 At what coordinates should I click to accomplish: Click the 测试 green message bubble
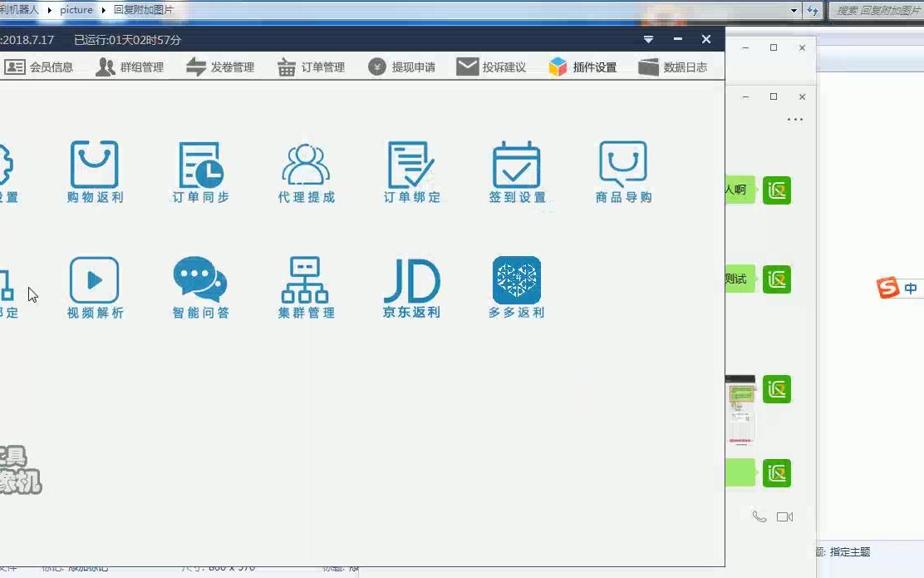pos(740,279)
